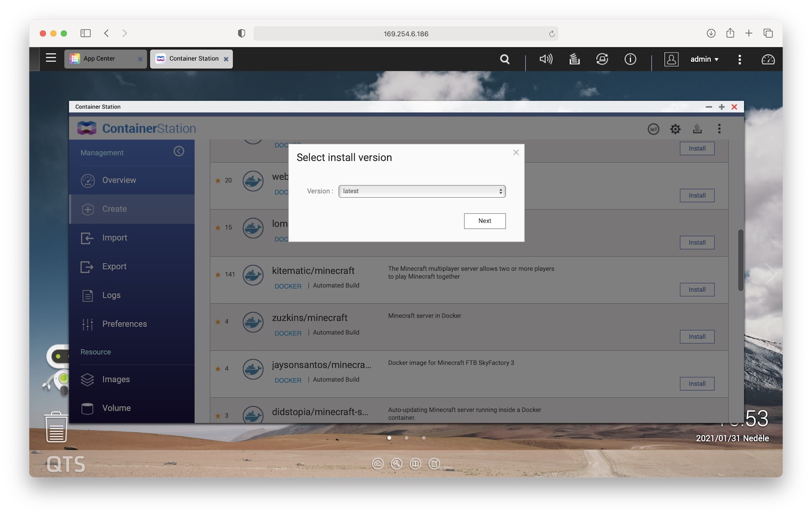Open Images under Resource
This screenshot has height=516, width=812.
point(116,380)
